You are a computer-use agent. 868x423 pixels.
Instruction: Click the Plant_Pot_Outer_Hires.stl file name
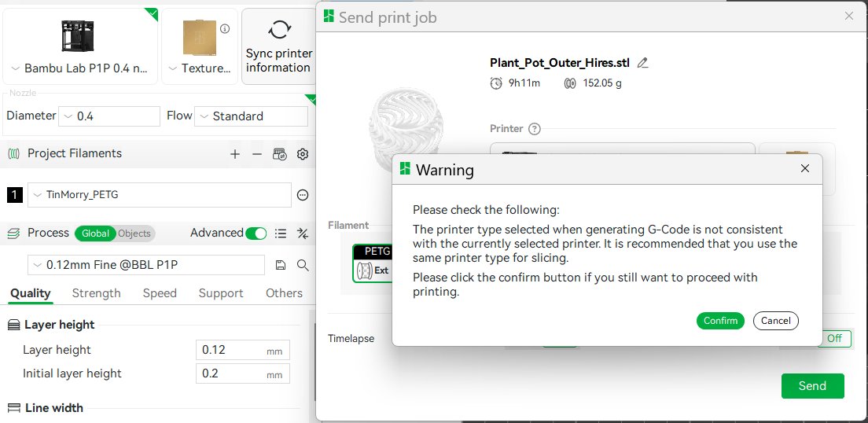pyautogui.click(x=560, y=63)
